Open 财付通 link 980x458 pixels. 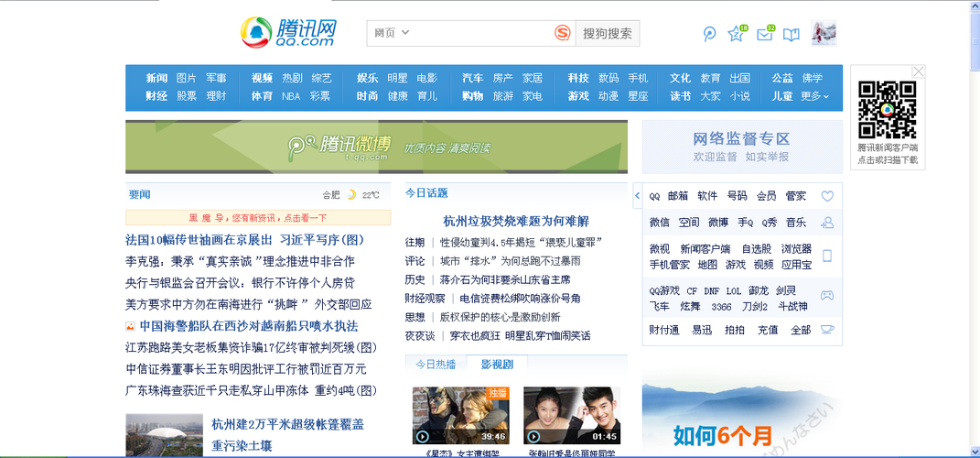pos(664,330)
